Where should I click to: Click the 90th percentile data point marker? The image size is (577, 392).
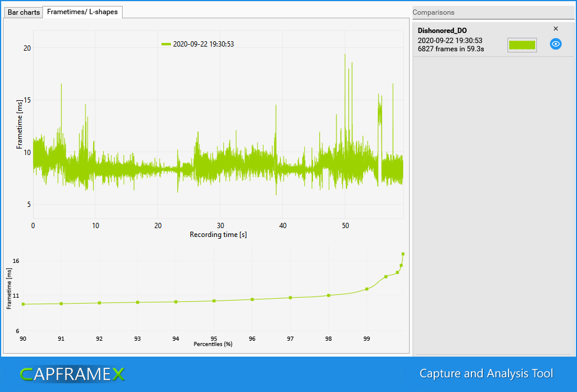(23, 304)
